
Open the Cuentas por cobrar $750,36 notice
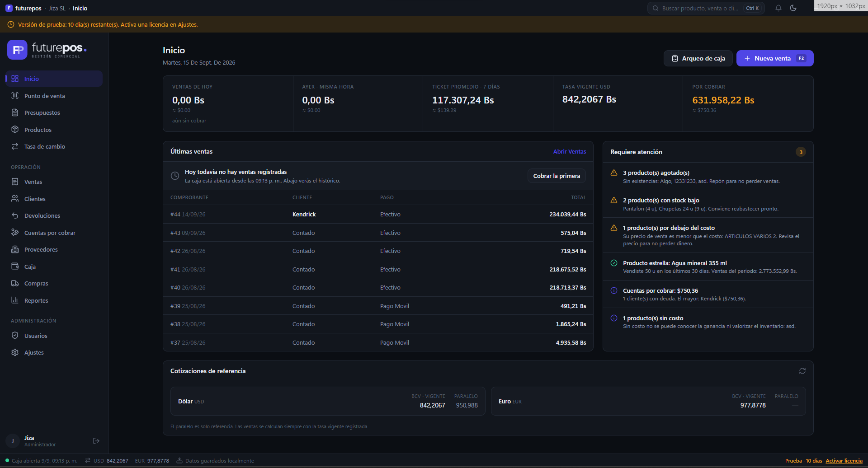(x=708, y=295)
